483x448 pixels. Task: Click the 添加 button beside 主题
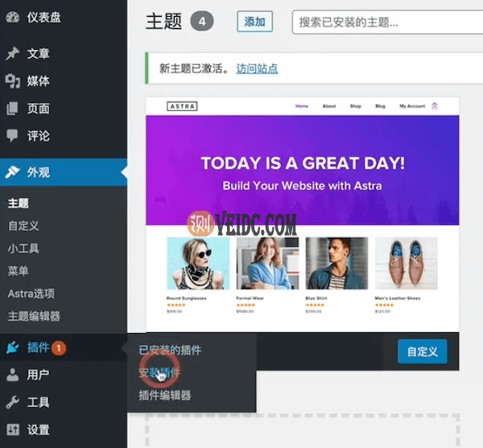254,22
